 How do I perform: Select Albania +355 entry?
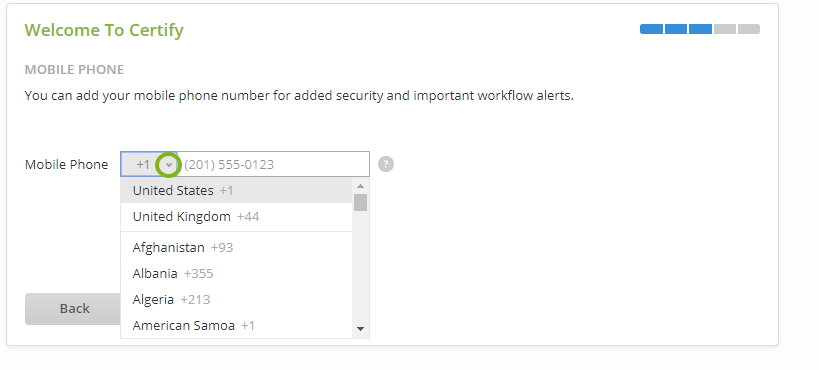pyautogui.click(x=237, y=273)
